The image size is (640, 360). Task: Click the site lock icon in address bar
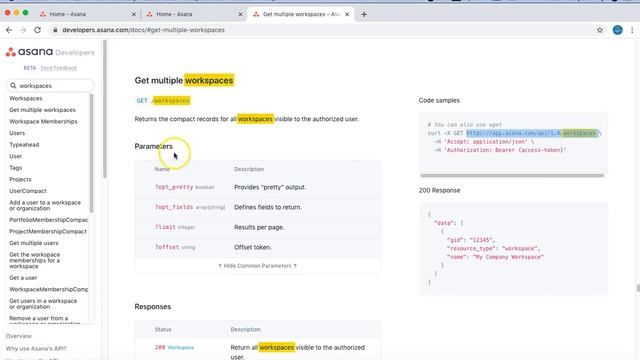(x=55, y=30)
